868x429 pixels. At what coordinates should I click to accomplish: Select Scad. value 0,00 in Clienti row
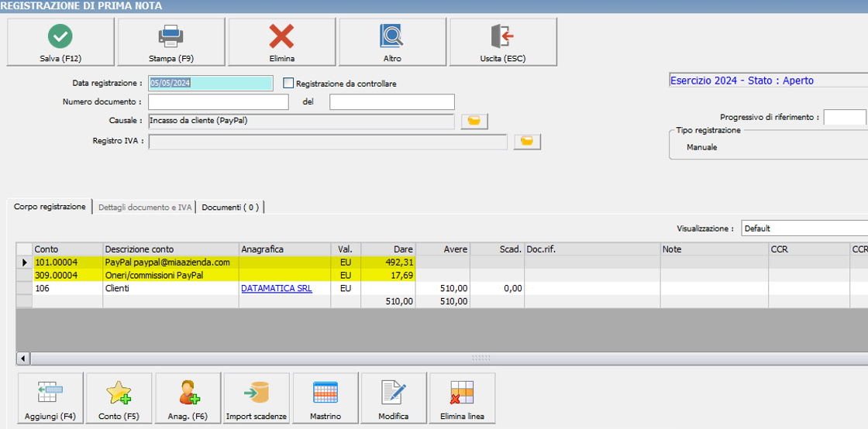(497, 289)
